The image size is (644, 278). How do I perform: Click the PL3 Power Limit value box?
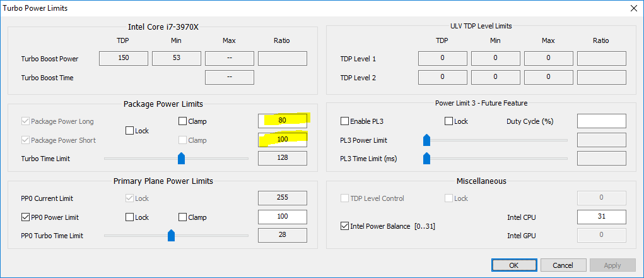[602, 140]
